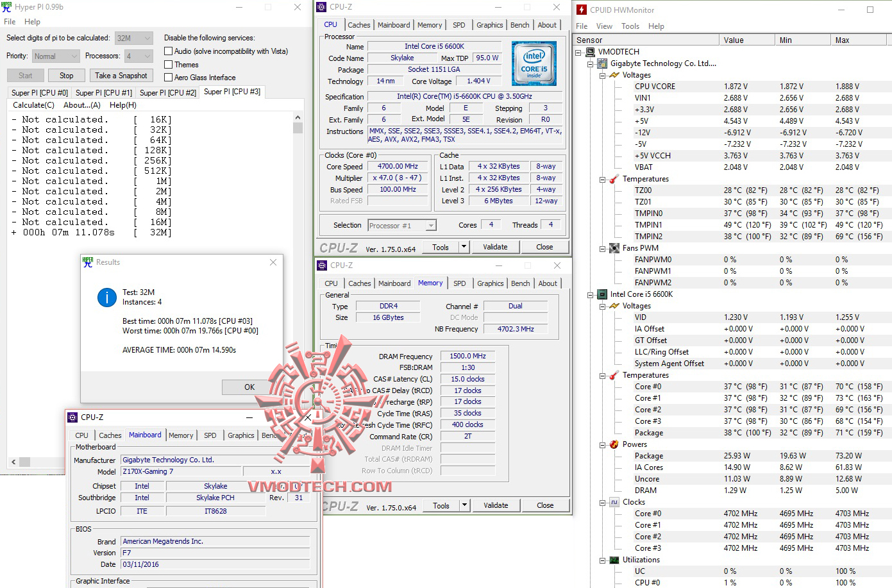Collapse the Powers node
Viewport: 892px width, 588px height.
(x=603, y=444)
